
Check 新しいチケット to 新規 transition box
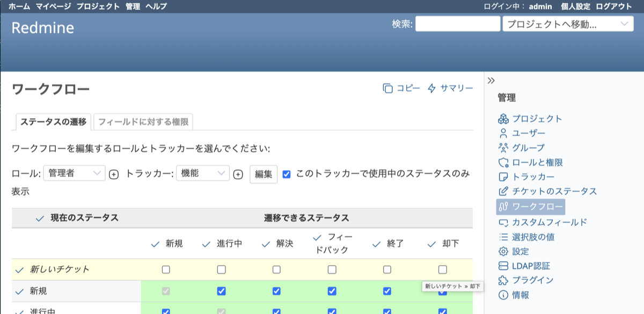click(166, 269)
